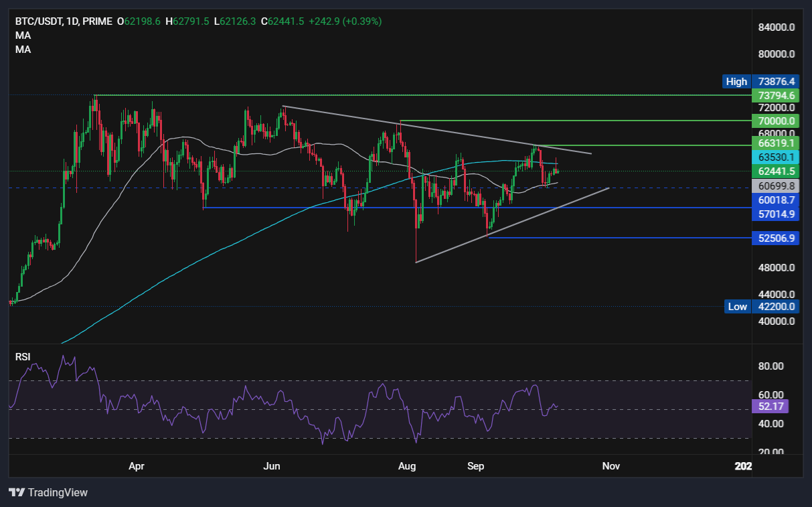Click the RSI axis 80.00 label
This screenshot has width=812, height=507.
770,366
